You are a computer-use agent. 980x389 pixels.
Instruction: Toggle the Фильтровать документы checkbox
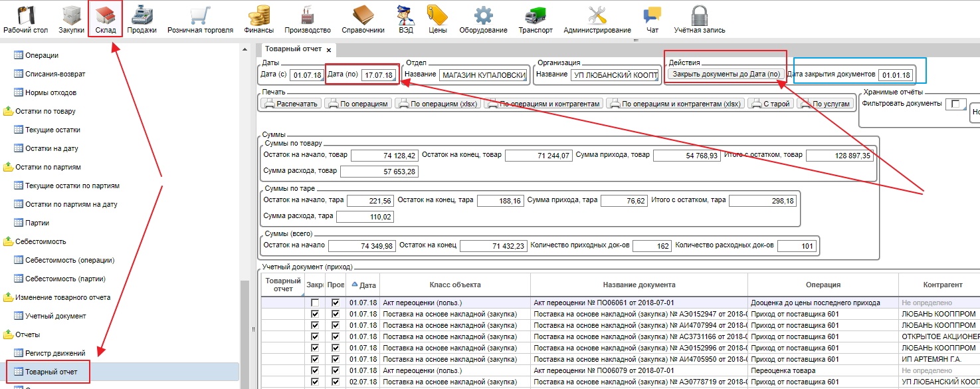coord(955,104)
